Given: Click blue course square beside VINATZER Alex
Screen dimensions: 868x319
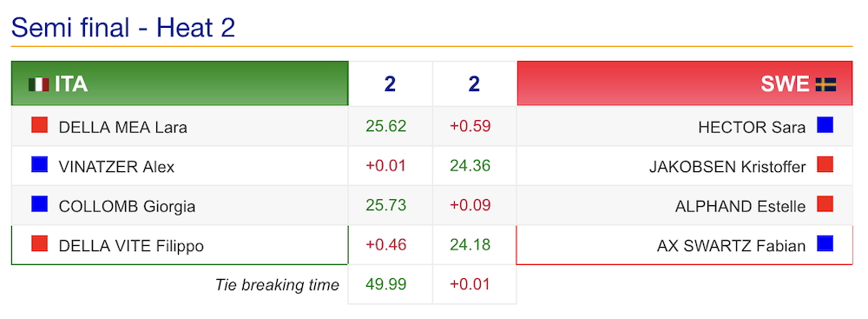Looking at the screenshot, I should 39,164.
